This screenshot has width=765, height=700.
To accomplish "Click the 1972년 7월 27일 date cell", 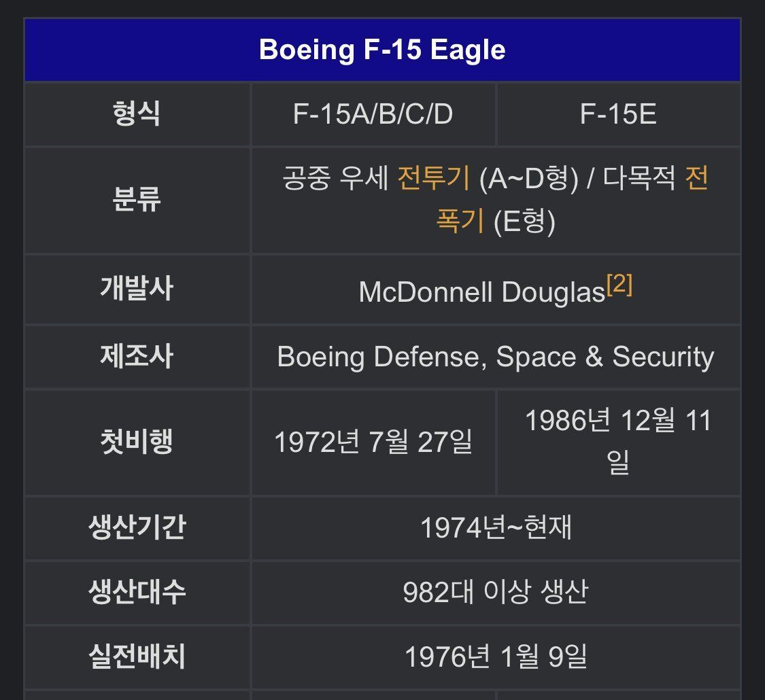I will coord(373,442).
